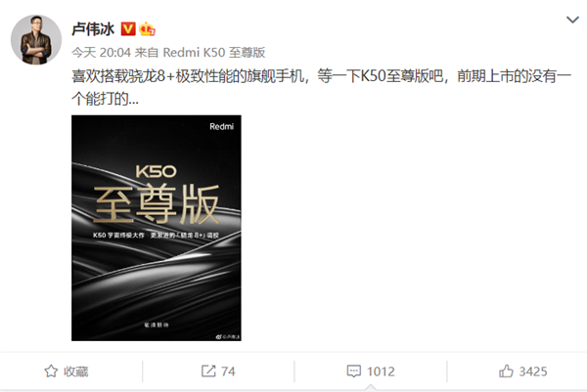Select the 收藏 label to bookmark post

[76, 371]
